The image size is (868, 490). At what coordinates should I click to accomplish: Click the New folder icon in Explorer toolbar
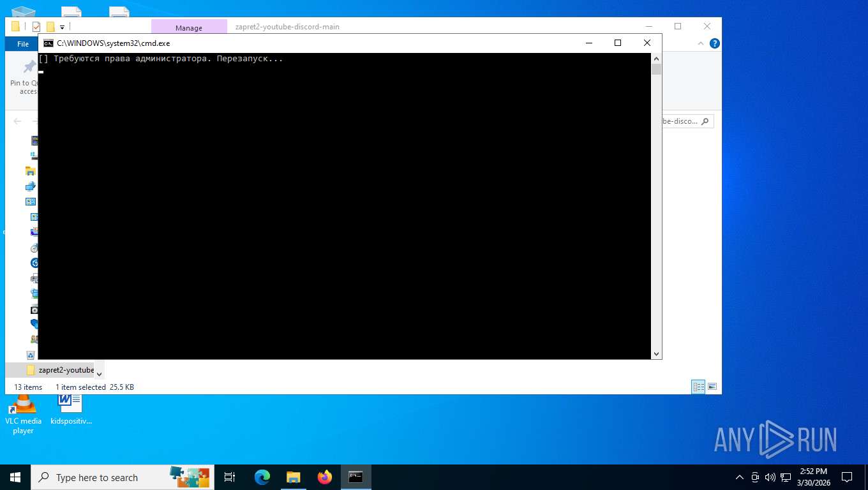pyautogui.click(x=50, y=27)
